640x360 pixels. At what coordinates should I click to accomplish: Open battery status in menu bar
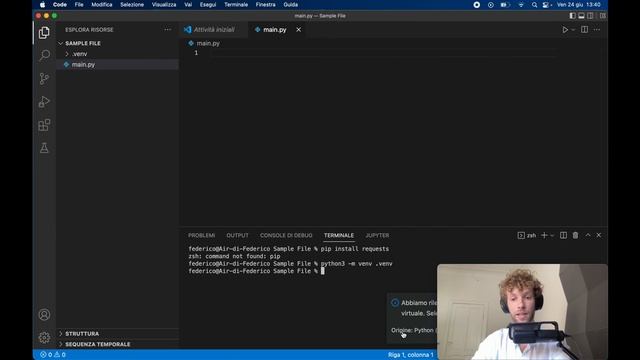[505, 5]
